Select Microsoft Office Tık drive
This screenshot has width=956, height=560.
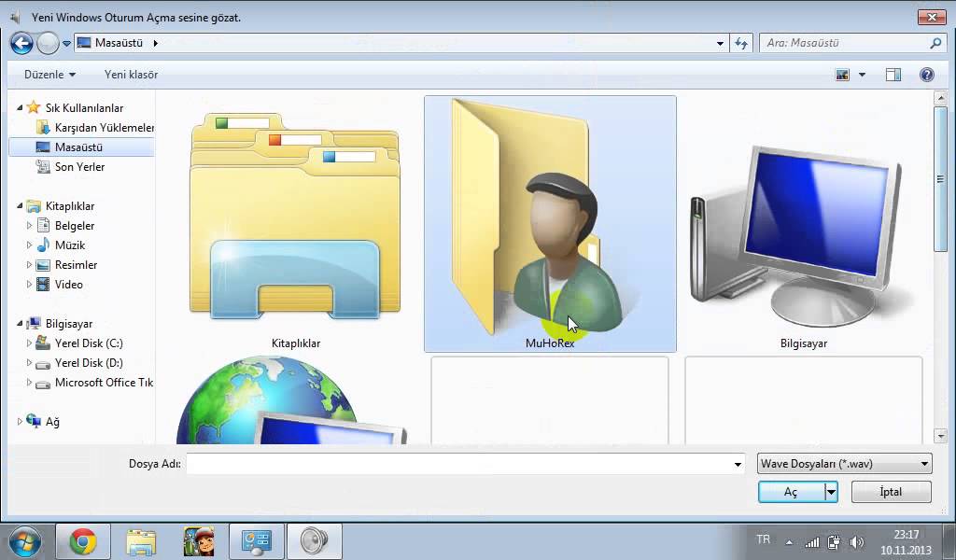(105, 382)
